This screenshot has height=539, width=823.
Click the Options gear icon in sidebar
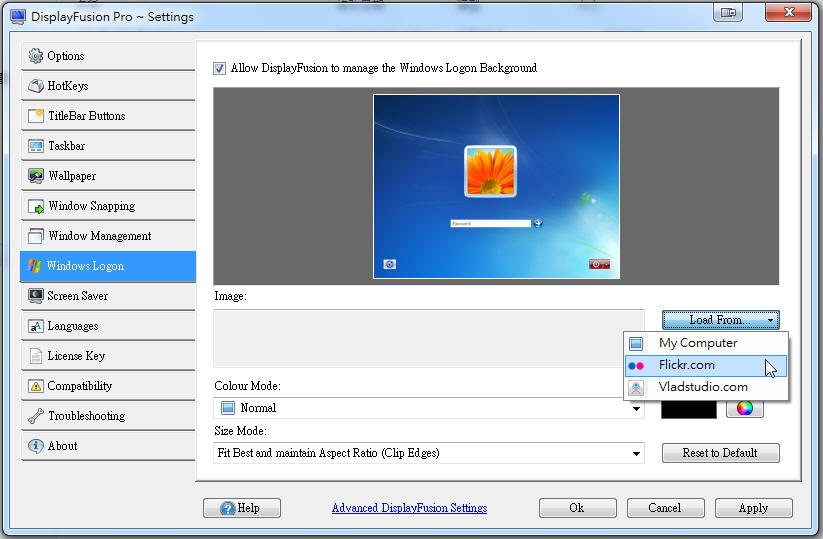click(x=36, y=56)
